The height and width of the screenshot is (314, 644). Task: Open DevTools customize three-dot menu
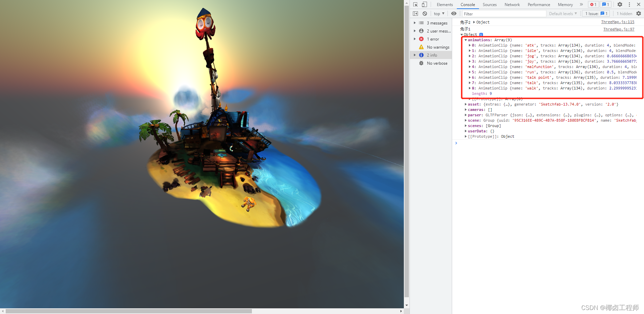(x=629, y=4)
